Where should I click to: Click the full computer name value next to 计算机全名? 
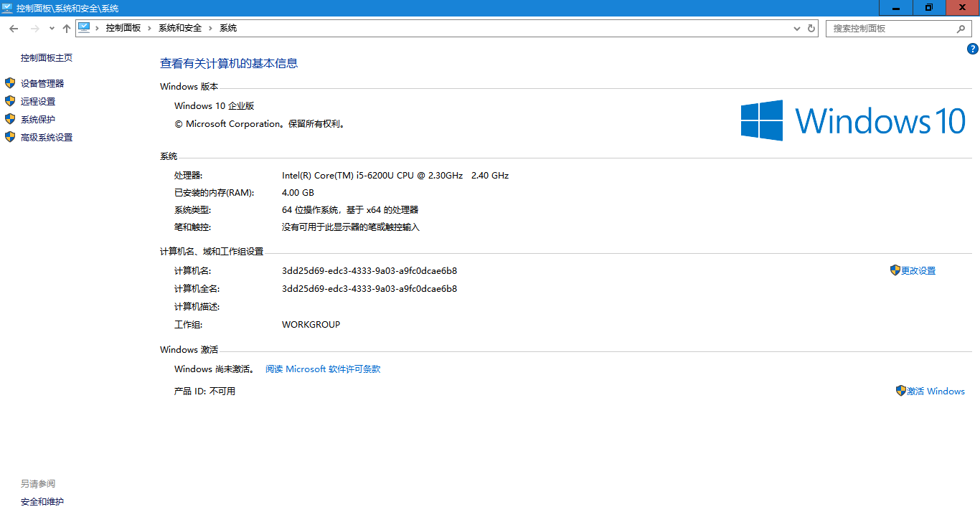point(369,289)
